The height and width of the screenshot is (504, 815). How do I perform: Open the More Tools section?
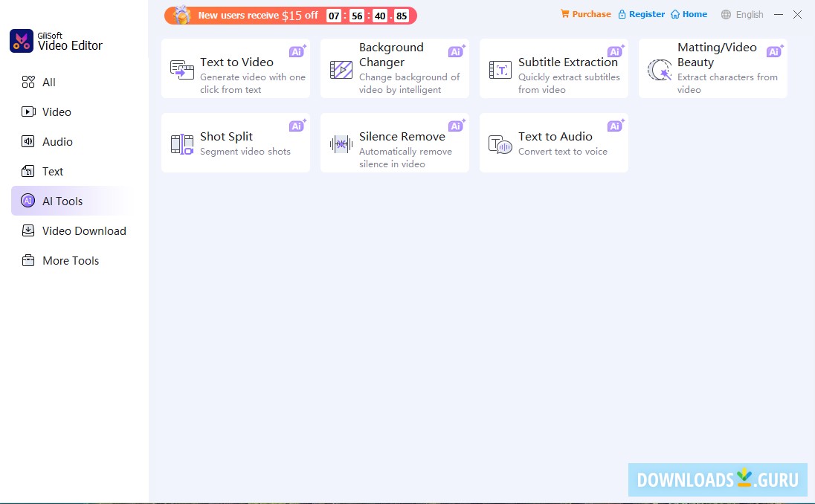click(x=71, y=260)
